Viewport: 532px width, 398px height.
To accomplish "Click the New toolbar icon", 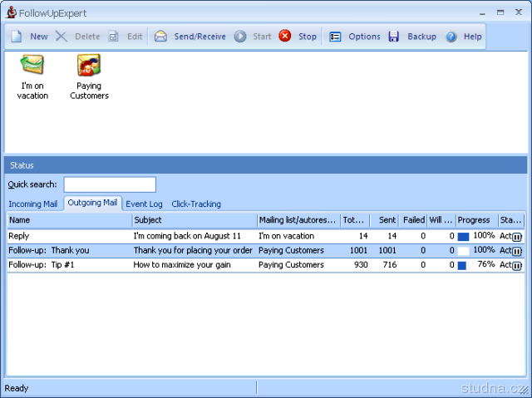I will 17,37.
